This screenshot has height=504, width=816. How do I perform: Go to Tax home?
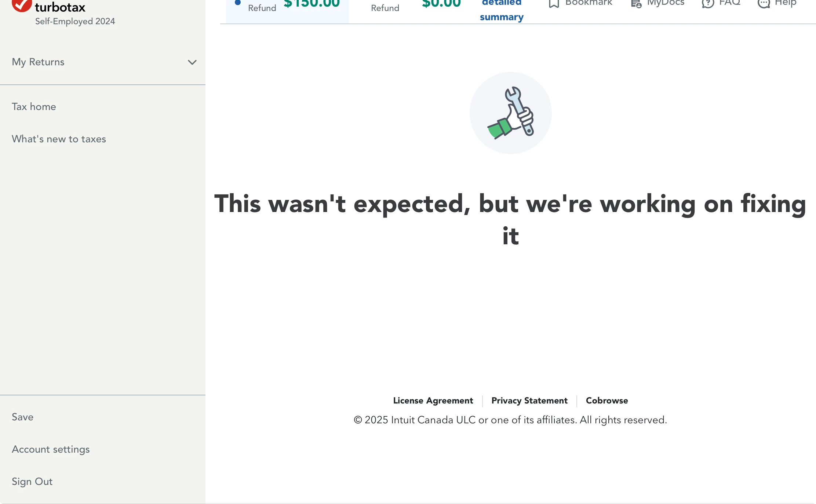[x=34, y=107]
